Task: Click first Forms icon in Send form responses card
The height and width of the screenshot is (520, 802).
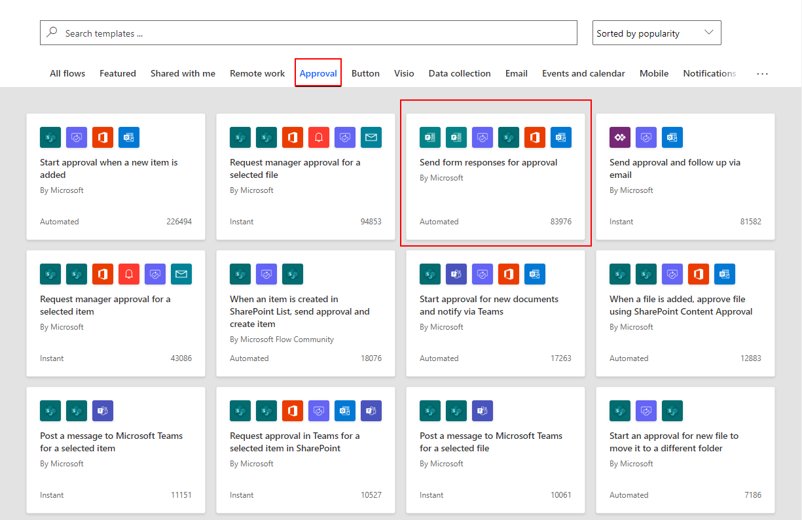Action: pyautogui.click(x=430, y=137)
